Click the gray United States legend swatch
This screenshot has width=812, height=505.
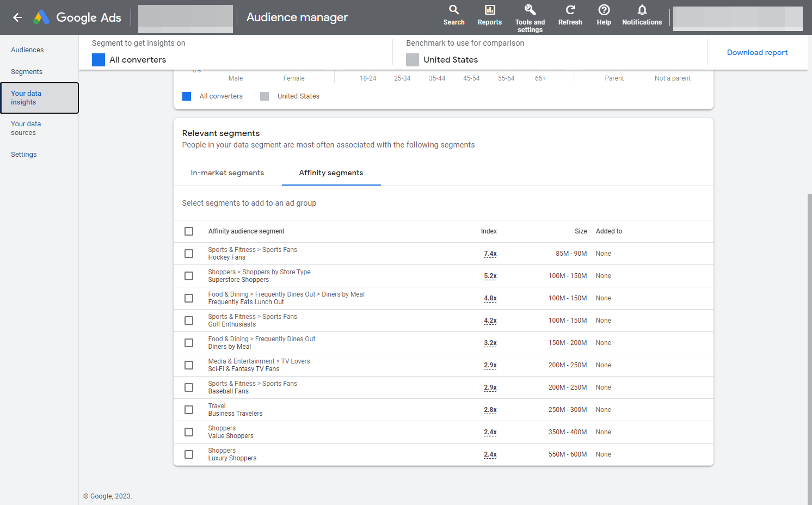click(x=264, y=96)
